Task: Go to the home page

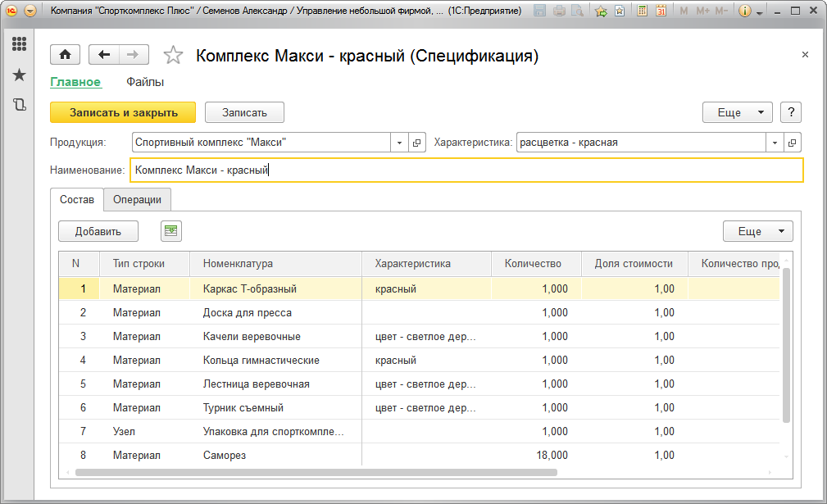Action: pyautogui.click(x=65, y=55)
